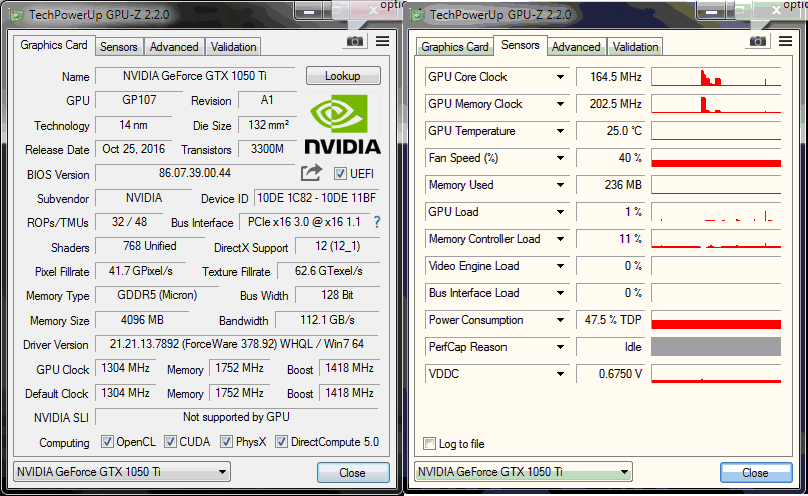Open the PerfCap Reason sensor dropdown
Image resolution: width=808 pixels, height=496 pixels.
(x=560, y=347)
